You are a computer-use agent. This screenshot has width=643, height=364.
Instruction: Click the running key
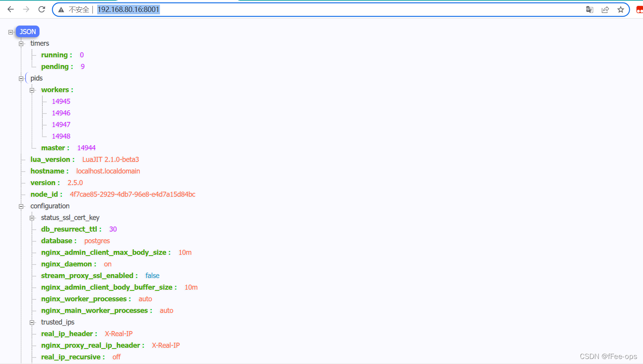pyautogui.click(x=55, y=55)
